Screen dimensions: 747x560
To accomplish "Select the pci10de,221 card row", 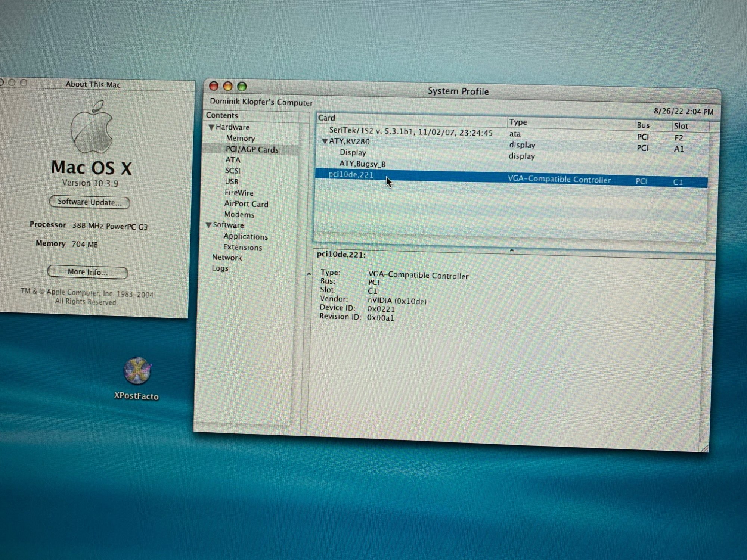I will pyautogui.click(x=512, y=178).
